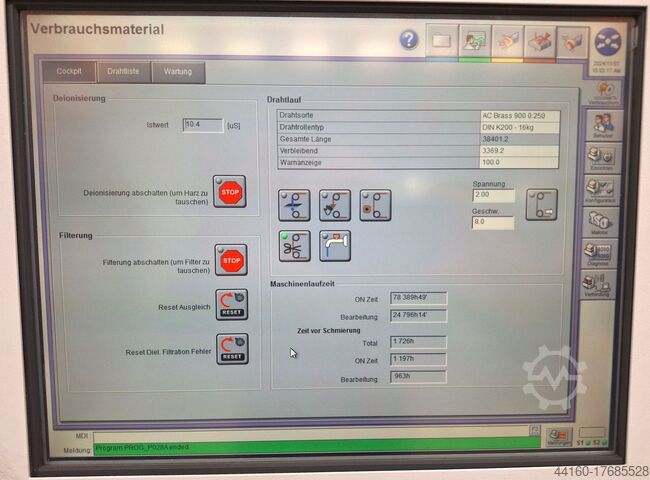Click the Reset Ausgleich button
650x480 pixels.
click(x=231, y=305)
